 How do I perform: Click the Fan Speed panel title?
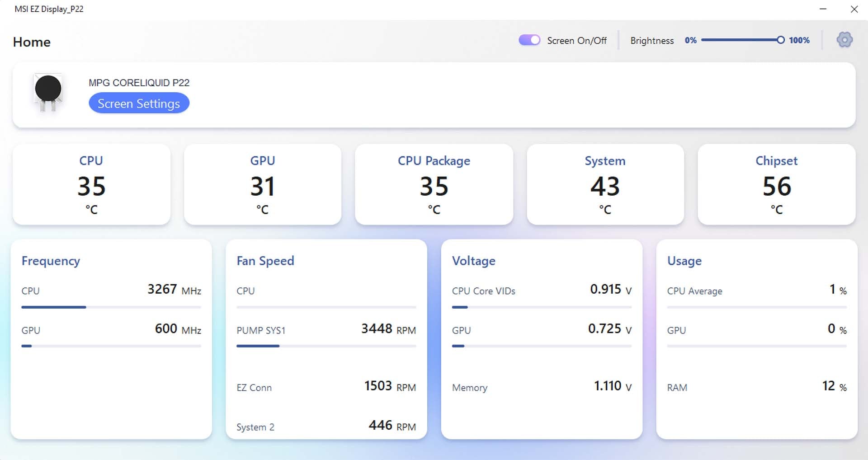(265, 261)
